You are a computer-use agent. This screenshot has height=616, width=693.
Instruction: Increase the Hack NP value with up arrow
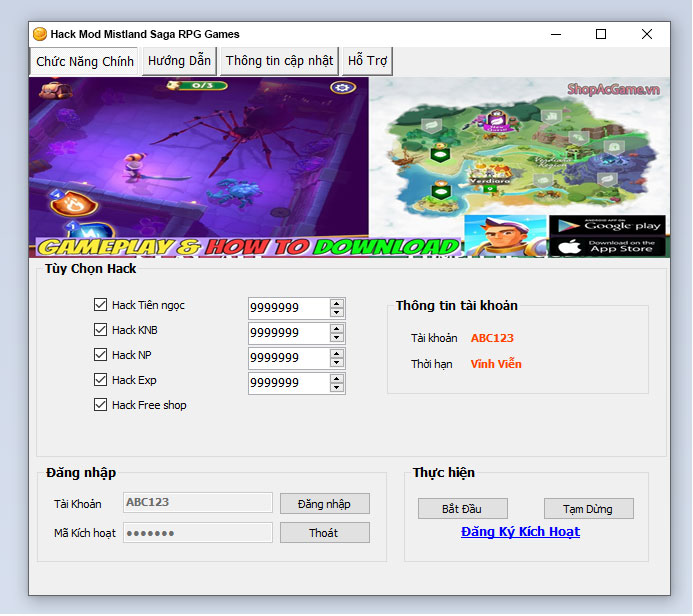337,354
